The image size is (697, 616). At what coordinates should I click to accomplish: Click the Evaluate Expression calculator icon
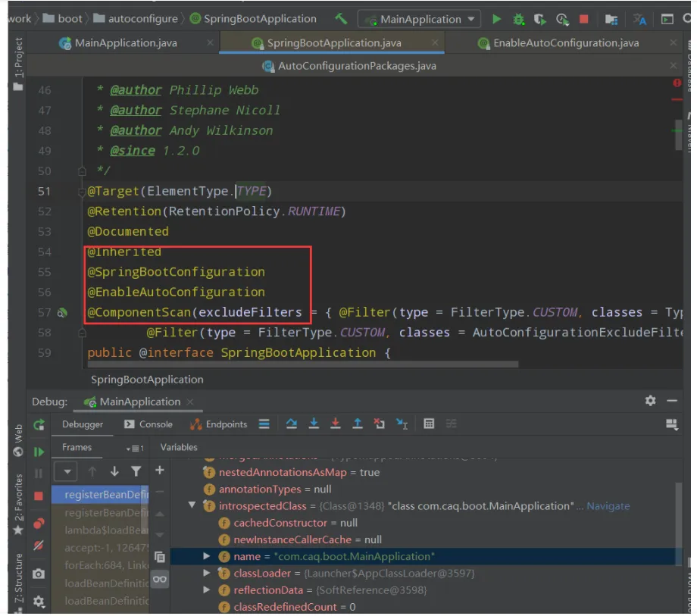click(x=429, y=424)
